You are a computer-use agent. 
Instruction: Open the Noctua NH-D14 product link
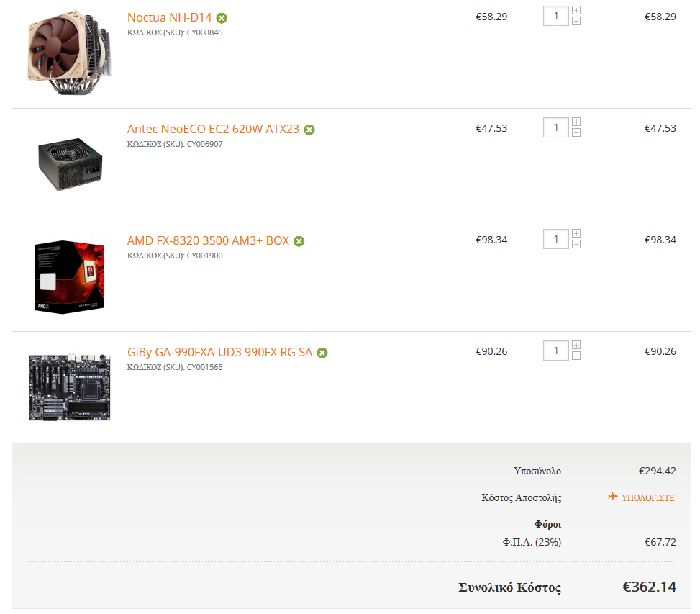point(169,17)
